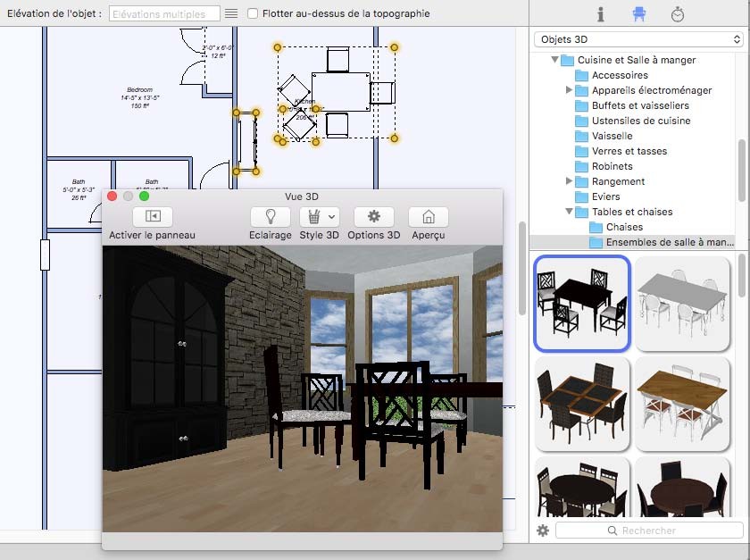Screen dimensions: 750x560
Task: Click the Aperçu house icon
Action: pyautogui.click(x=429, y=216)
